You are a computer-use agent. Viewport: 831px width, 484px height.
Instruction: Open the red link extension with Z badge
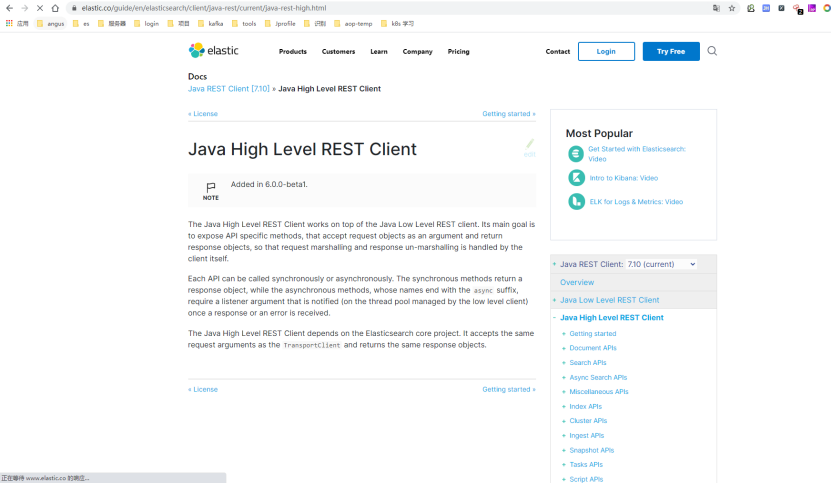coord(798,8)
